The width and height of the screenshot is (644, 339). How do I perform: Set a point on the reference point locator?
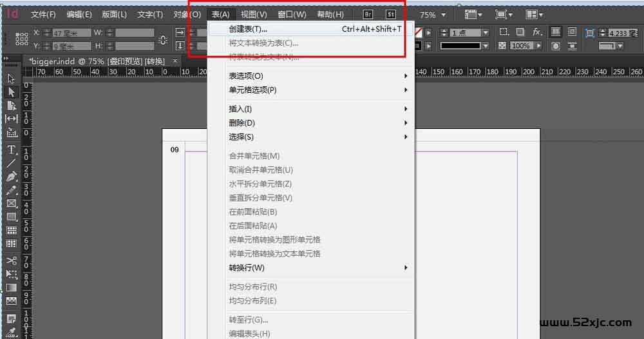tap(22, 39)
